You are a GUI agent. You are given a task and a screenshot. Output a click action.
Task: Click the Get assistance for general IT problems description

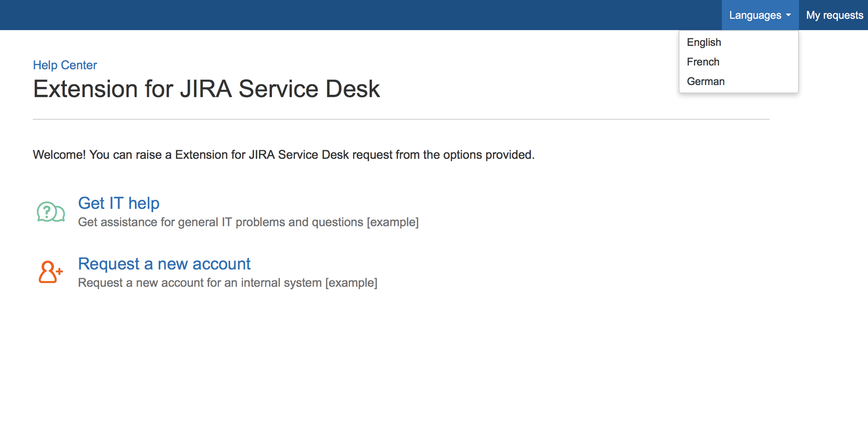point(248,222)
